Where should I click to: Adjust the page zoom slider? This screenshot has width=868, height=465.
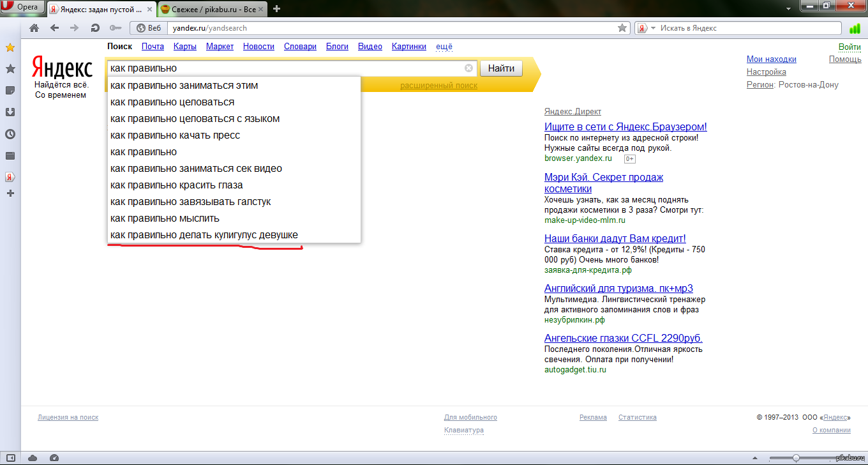coord(796,457)
